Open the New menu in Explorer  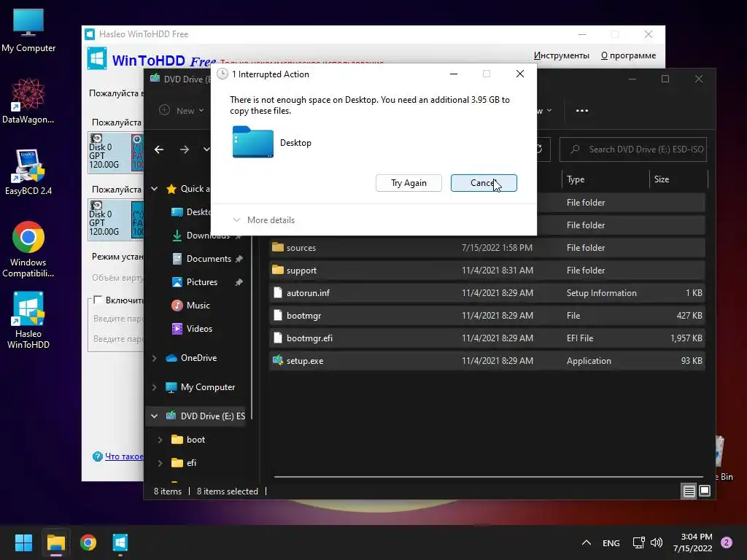coord(182,111)
